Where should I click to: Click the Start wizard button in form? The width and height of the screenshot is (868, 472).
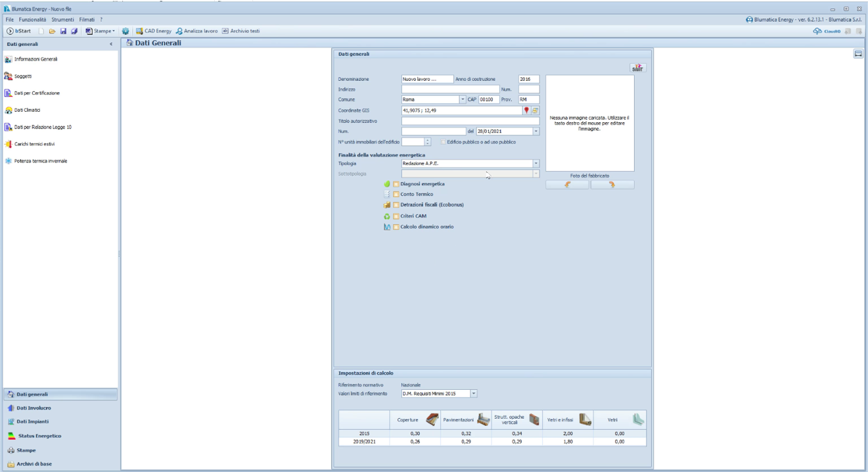[637, 67]
